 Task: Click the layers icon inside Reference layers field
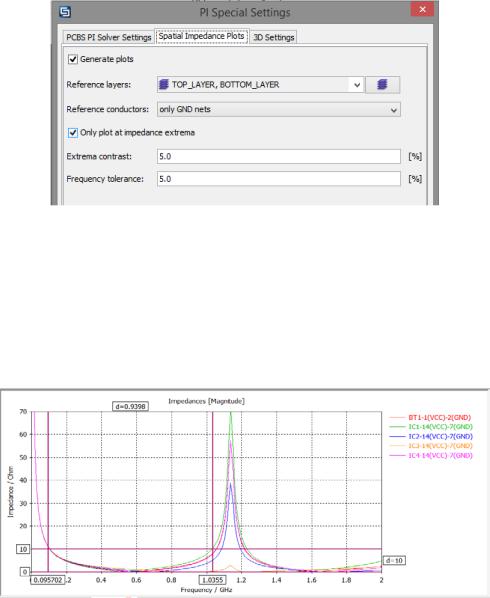point(164,84)
